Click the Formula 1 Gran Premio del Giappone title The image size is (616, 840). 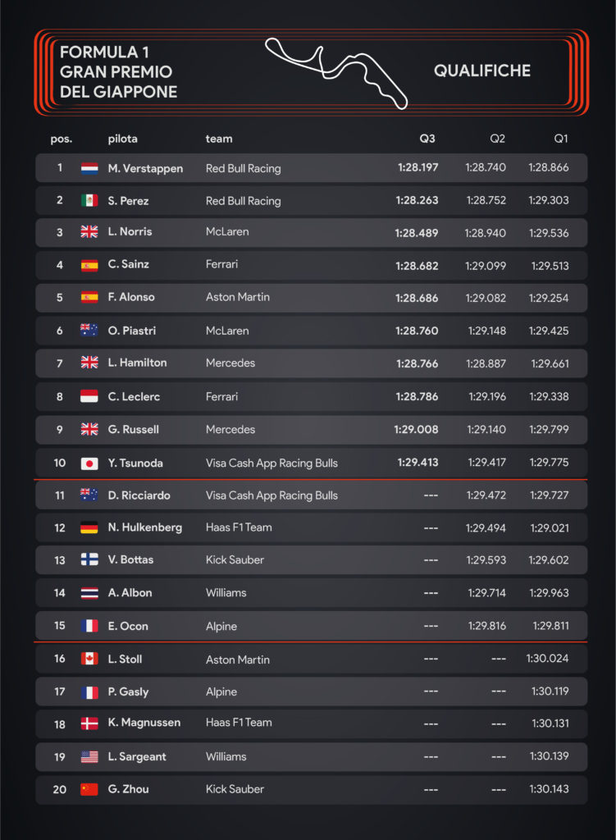click(118, 72)
